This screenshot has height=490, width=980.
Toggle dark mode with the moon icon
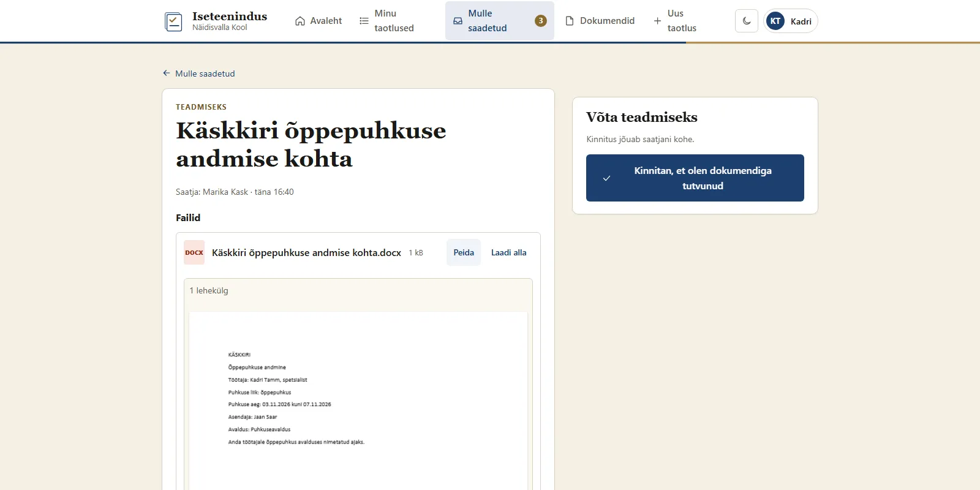[747, 21]
